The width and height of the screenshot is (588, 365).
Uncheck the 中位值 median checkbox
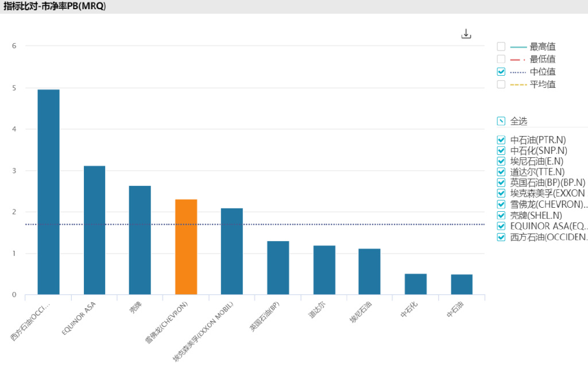click(501, 72)
